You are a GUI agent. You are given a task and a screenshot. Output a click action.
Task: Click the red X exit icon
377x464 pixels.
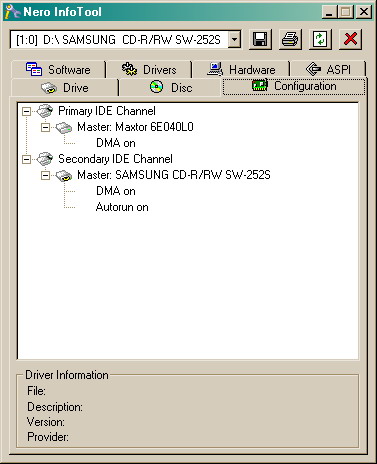click(x=350, y=39)
